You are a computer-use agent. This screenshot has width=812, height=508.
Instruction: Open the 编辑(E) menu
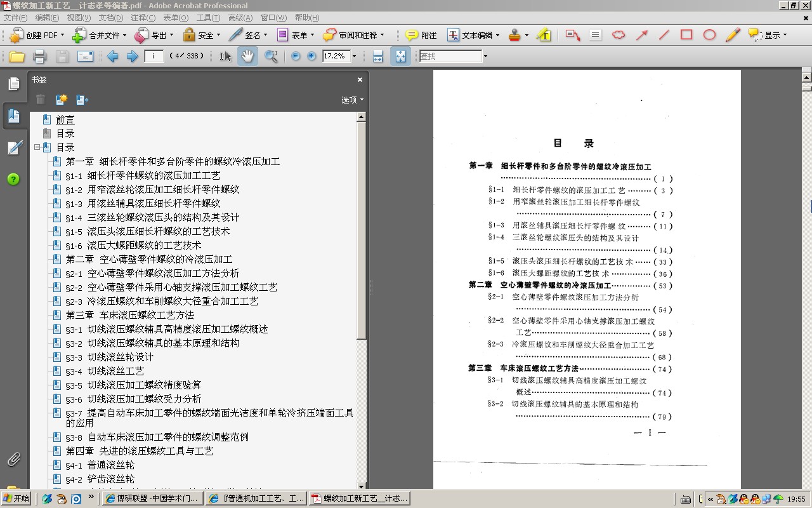pos(47,18)
